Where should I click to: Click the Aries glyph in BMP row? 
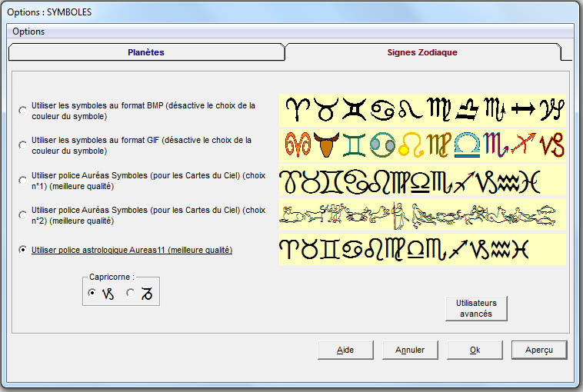click(298, 110)
